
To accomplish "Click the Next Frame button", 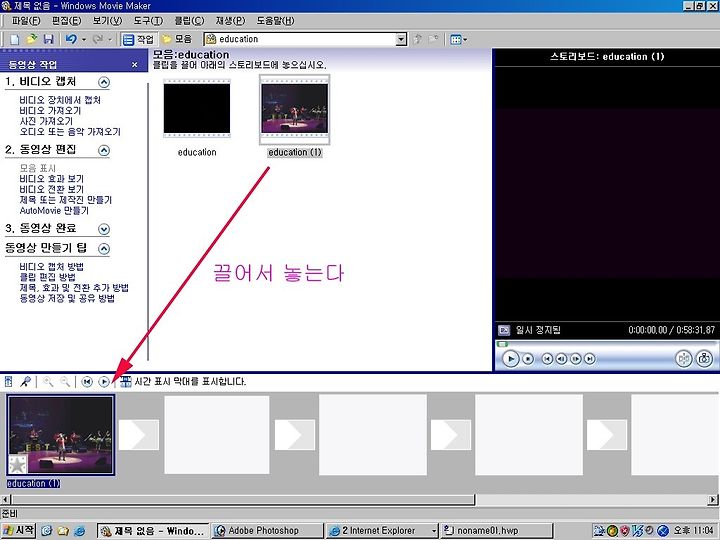I will pos(576,359).
